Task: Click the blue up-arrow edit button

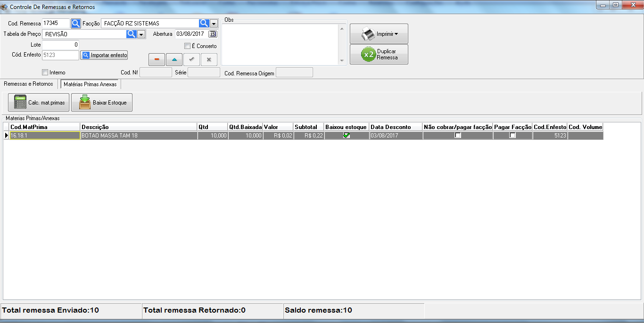Action: click(x=174, y=59)
